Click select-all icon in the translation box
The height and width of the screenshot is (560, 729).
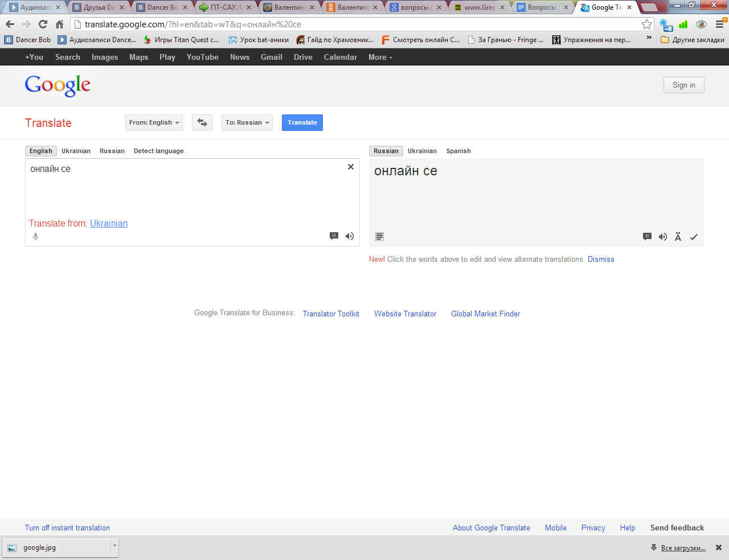click(380, 237)
